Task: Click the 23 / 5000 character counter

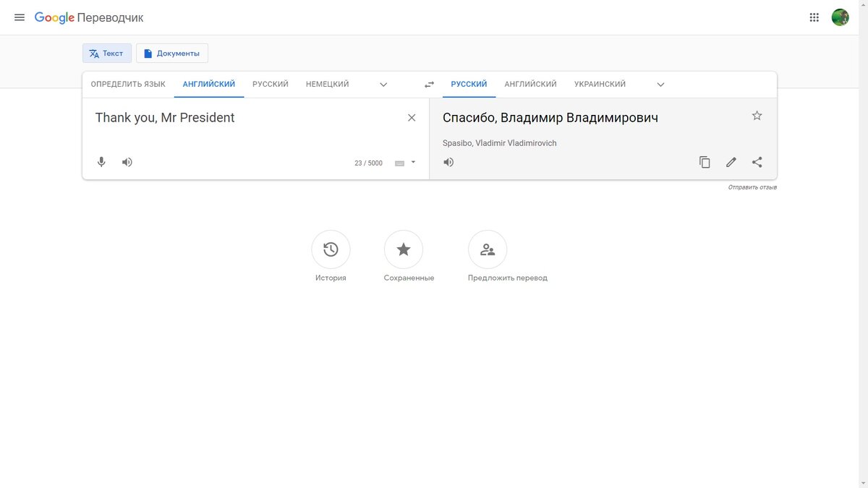Action: coord(368,163)
